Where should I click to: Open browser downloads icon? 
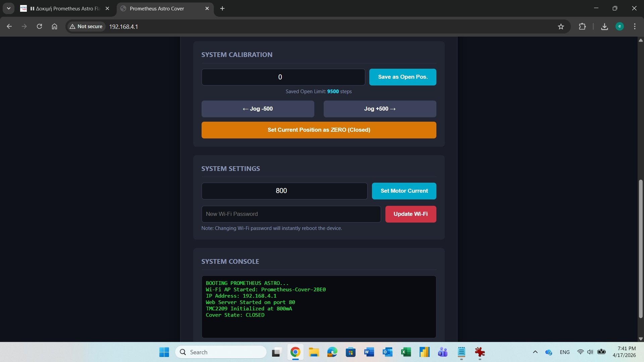tap(604, 26)
